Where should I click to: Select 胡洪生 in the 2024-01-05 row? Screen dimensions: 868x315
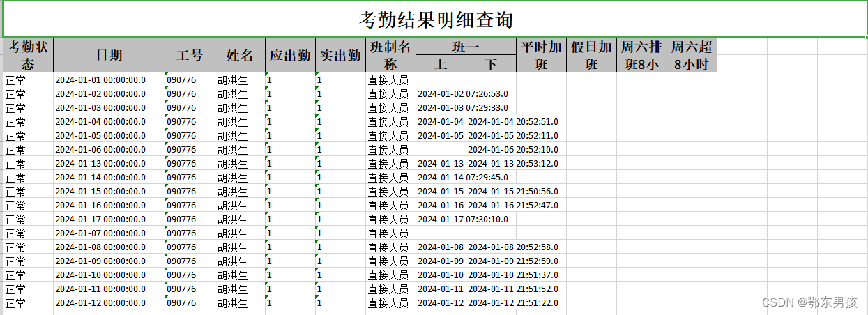[240, 135]
